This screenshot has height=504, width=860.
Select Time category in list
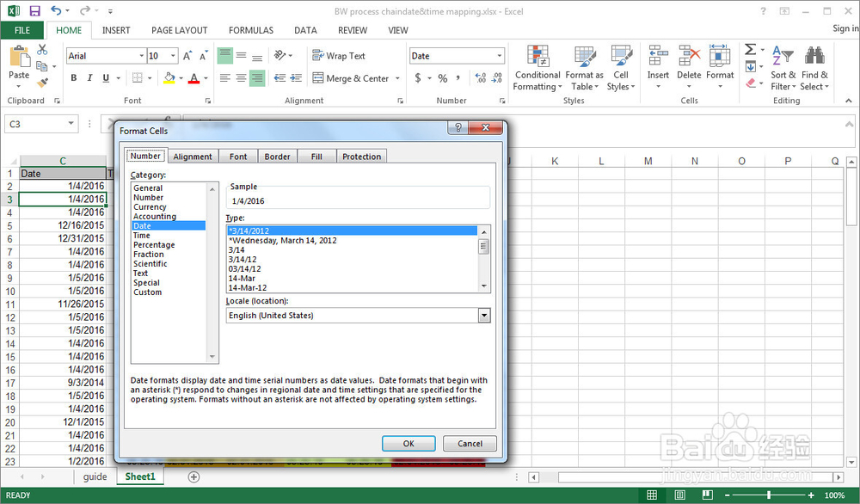click(142, 236)
